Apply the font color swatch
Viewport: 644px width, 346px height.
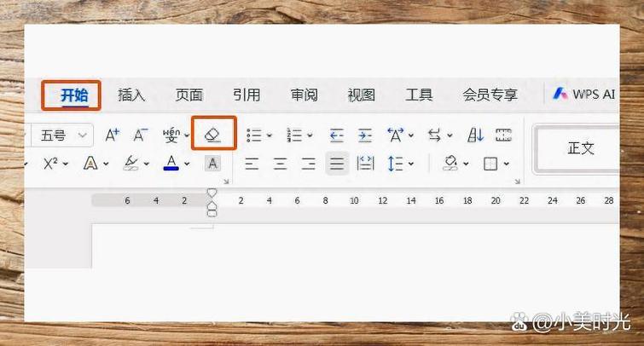[171, 163]
